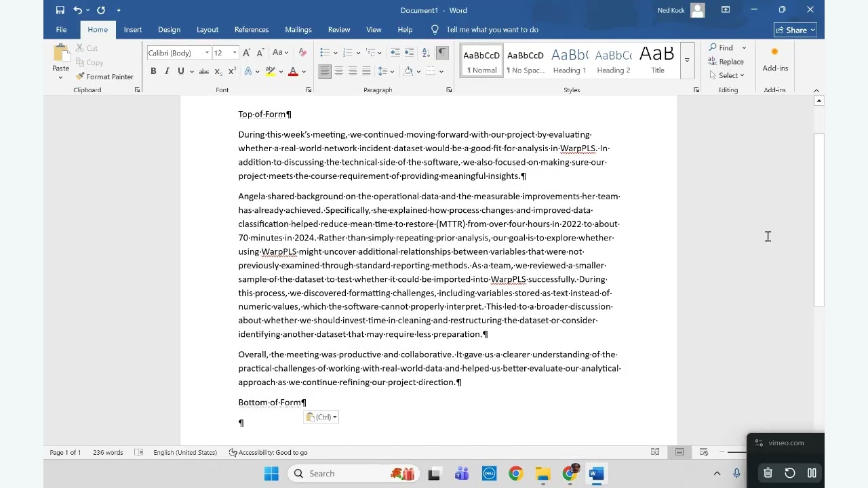868x488 pixels.
Task: Expand the Bullets list dropdown arrow
Action: (336, 53)
